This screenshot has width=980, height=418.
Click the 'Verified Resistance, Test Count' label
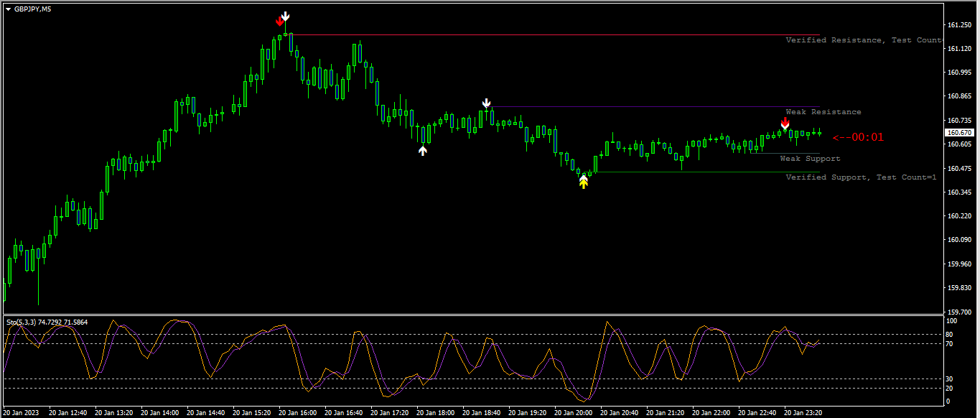point(863,40)
